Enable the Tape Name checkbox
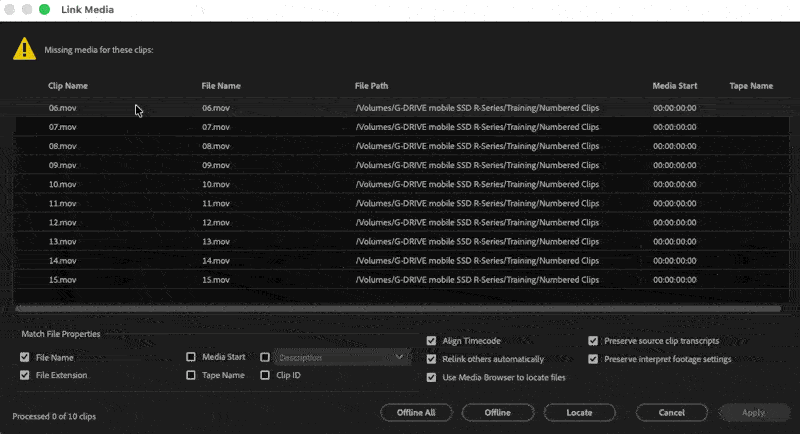 (191, 375)
